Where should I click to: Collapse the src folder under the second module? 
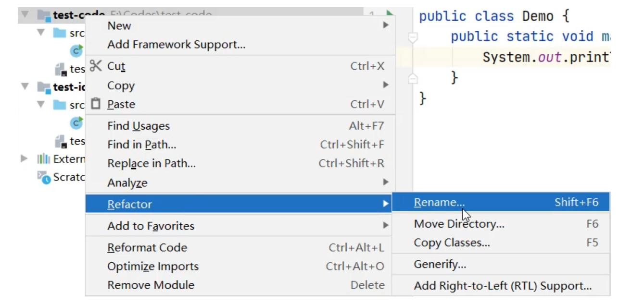pyautogui.click(x=41, y=105)
